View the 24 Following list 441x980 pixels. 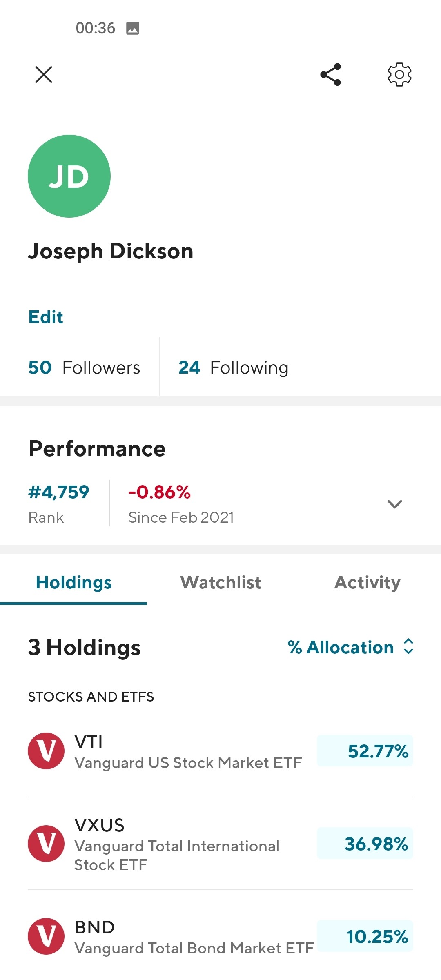[233, 367]
